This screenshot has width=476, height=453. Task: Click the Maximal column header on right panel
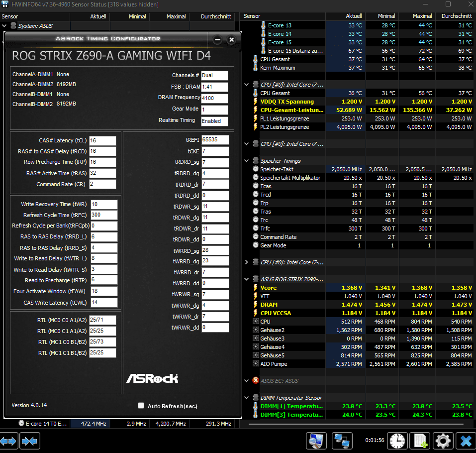pyautogui.click(x=422, y=16)
